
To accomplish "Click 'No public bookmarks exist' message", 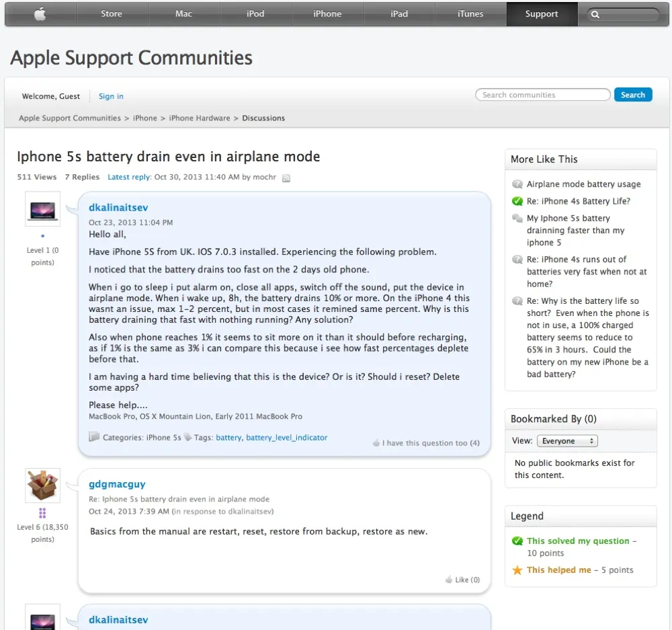I will (575, 469).
